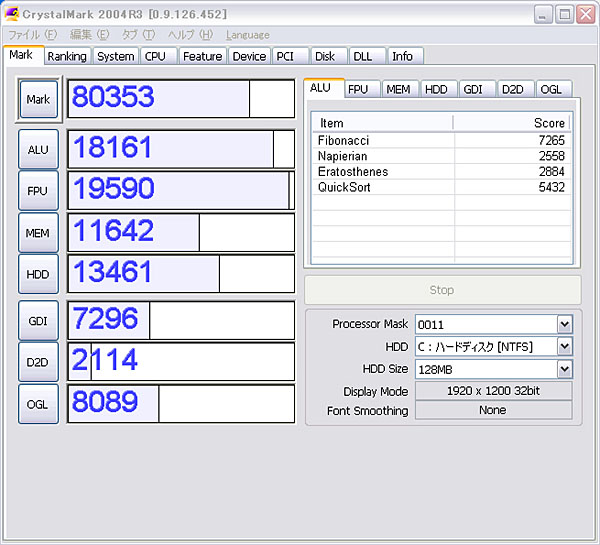Select the top-level Mark tab

pyautogui.click(x=24, y=55)
